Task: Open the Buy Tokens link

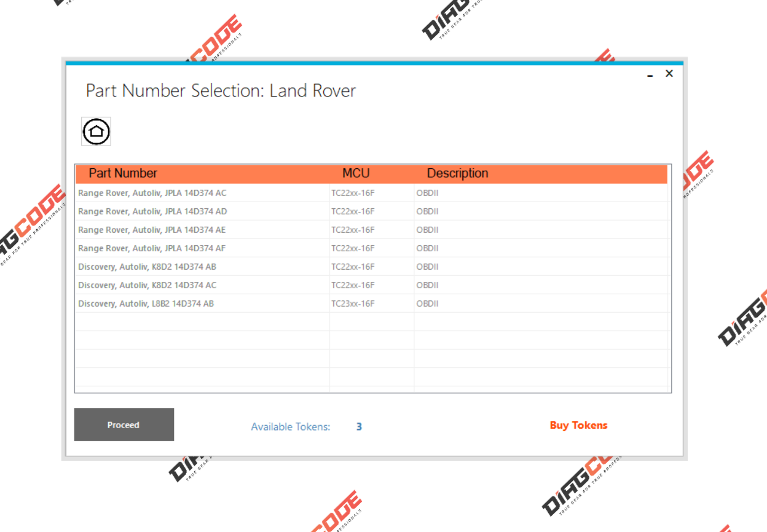Action: [578, 425]
